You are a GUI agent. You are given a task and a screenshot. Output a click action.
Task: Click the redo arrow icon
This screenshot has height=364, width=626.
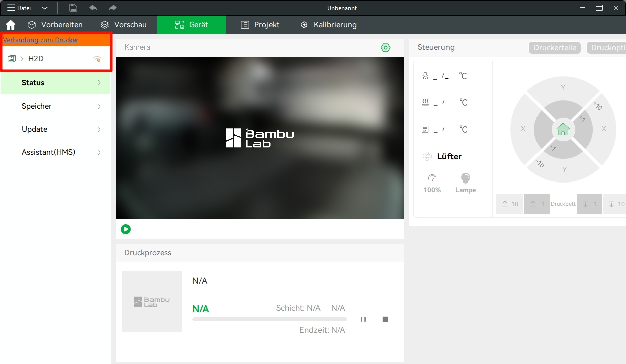[113, 8]
